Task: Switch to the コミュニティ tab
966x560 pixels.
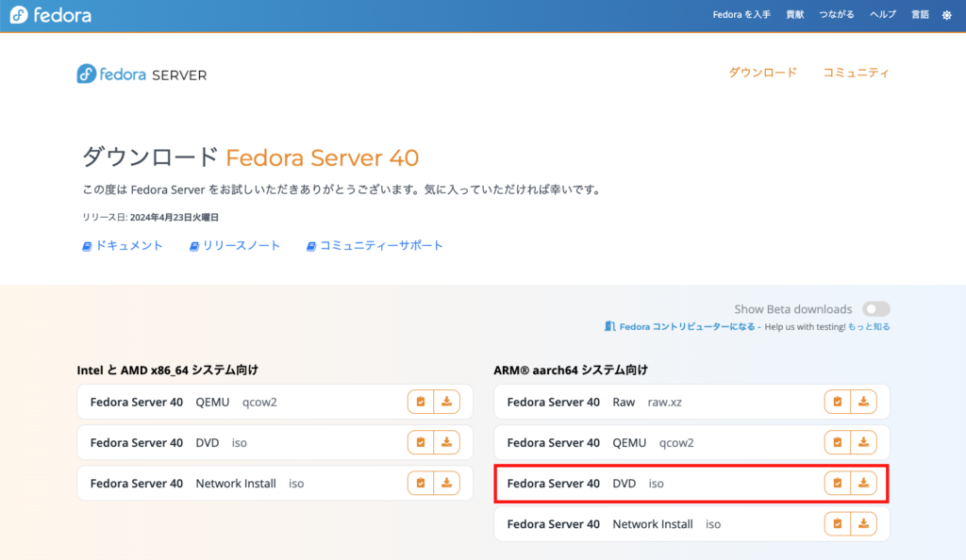Action: pyautogui.click(x=857, y=73)
